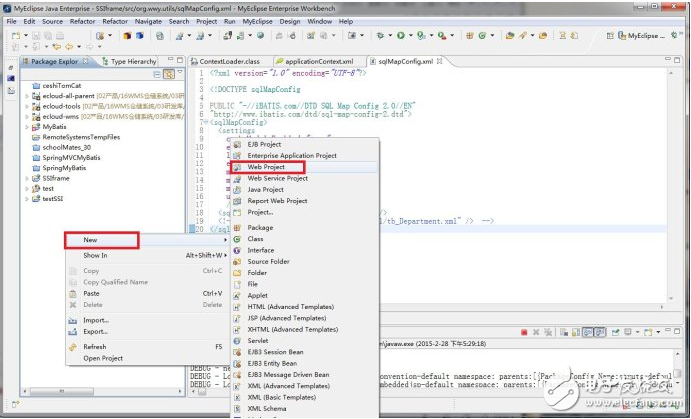Expand the testSSI project in Package Explorer
Viewport: 691px width, 419px height.
coord(26,198)
